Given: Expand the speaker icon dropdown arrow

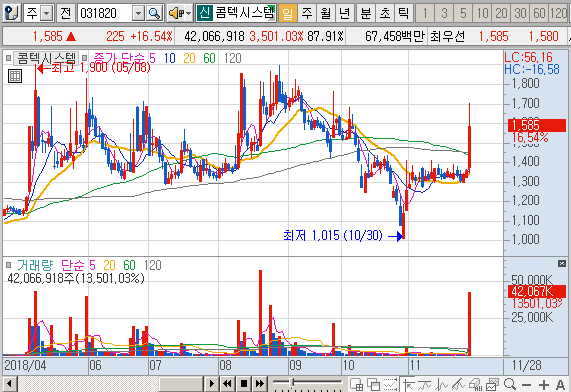Looking at the screenshot, I should tap(189, 14).
